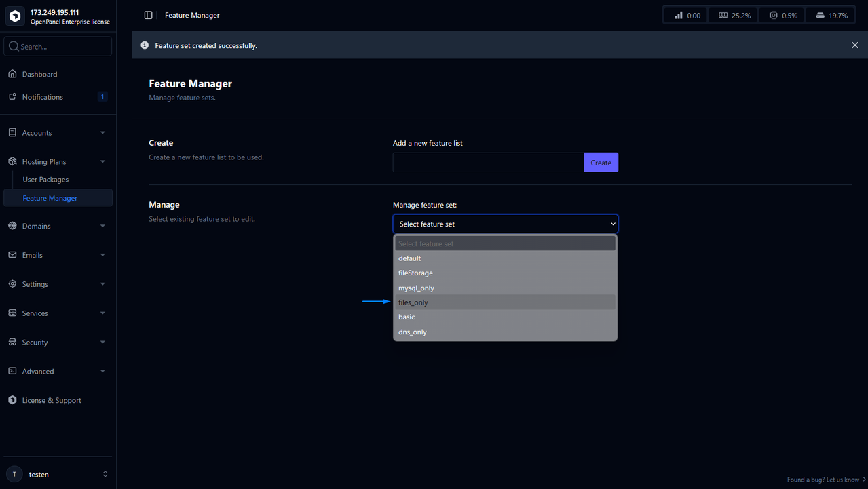Click the Feature Manager breadcrumb title
Image resolution: width=868 pixels, height=489 pixels.
click(192, 15)
